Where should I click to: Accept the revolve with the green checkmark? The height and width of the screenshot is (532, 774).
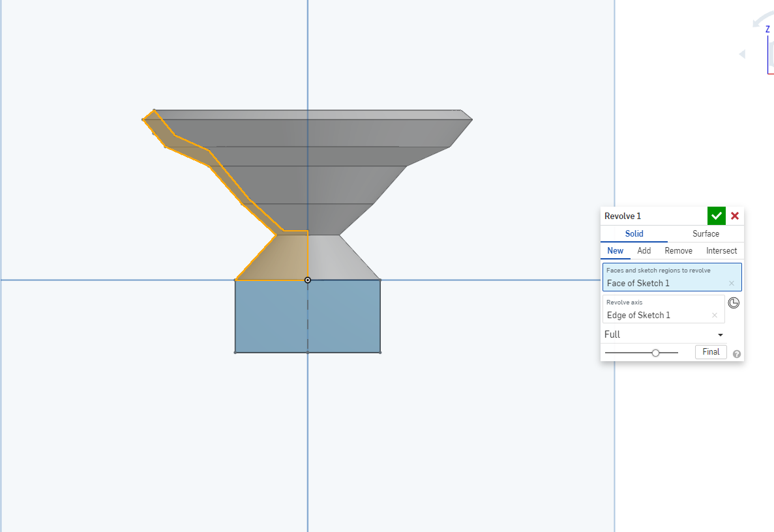(x=716, y=215)
